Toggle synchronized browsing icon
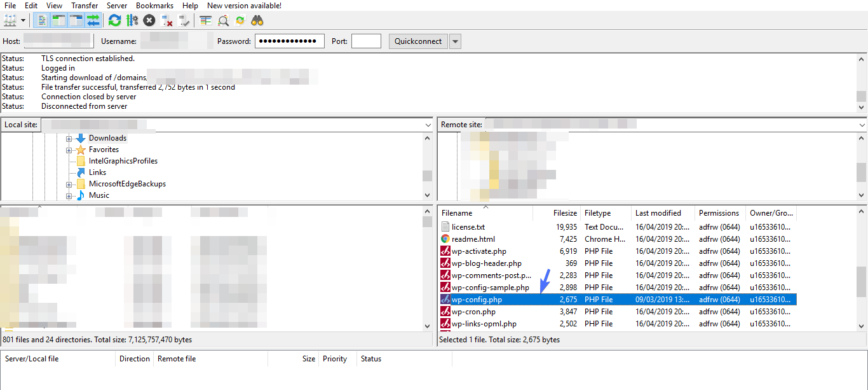This screenshot has width=868, height=390. coord(240,20)
